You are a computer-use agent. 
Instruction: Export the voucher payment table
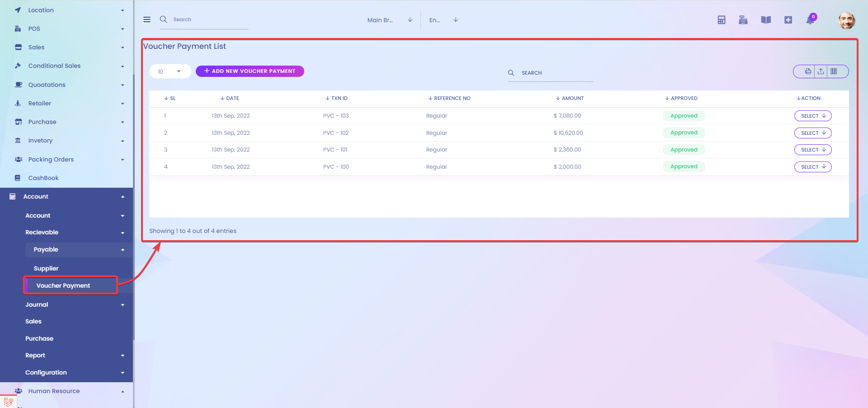(821, 71)
